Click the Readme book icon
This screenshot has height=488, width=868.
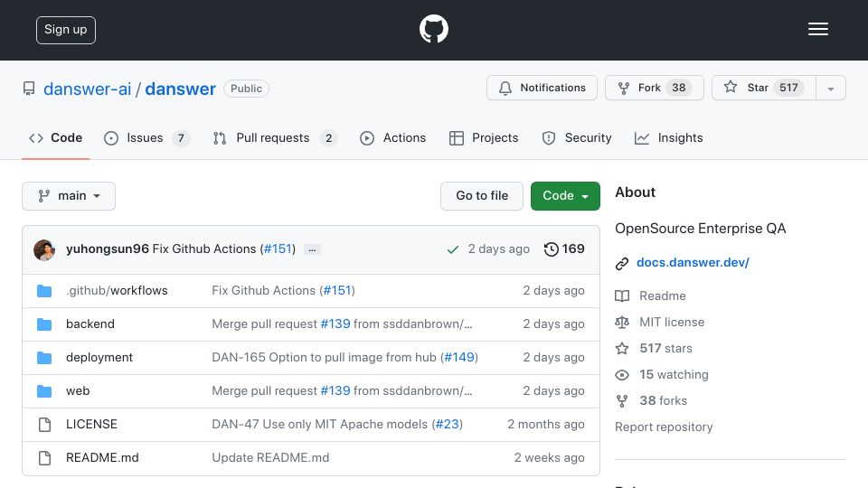622,296
